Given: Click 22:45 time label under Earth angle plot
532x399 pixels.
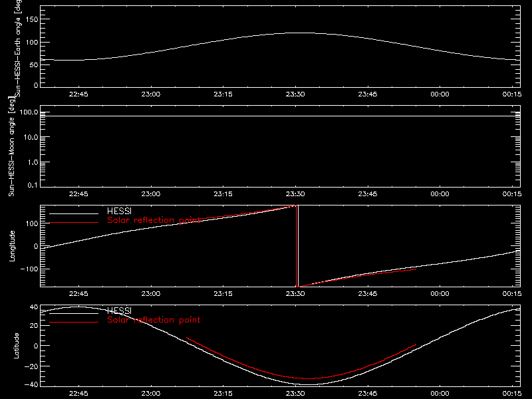Looking at the screenshot, I should [78, 94].
